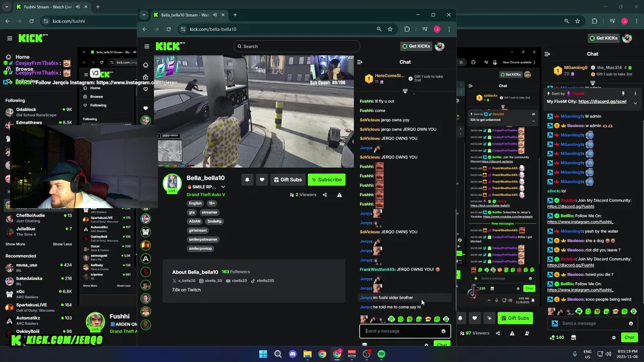Open pinned message three-dot options in Fushhi chat
The height and width of the screenshot is (362, 644).
tap(635, 94)
